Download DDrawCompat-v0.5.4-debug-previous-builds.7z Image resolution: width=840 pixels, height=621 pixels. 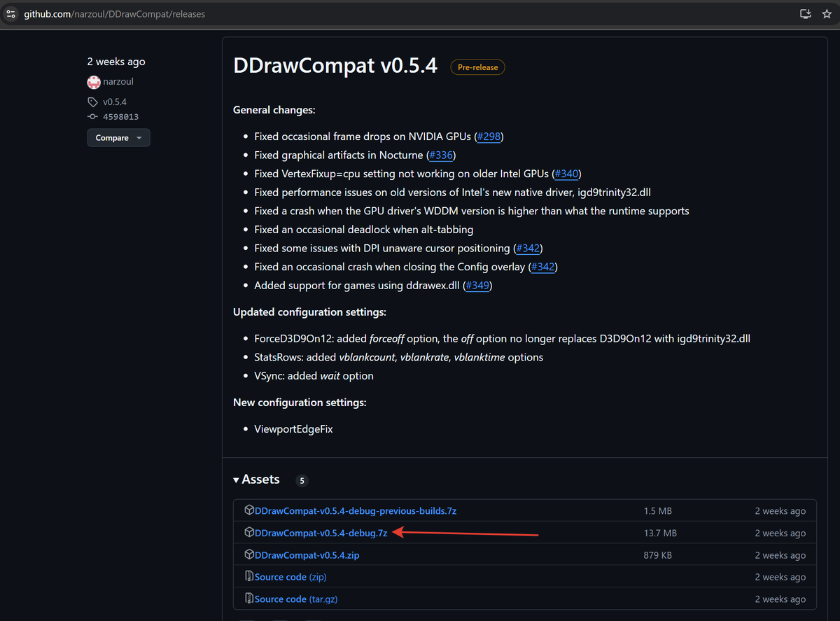[356, 511]
